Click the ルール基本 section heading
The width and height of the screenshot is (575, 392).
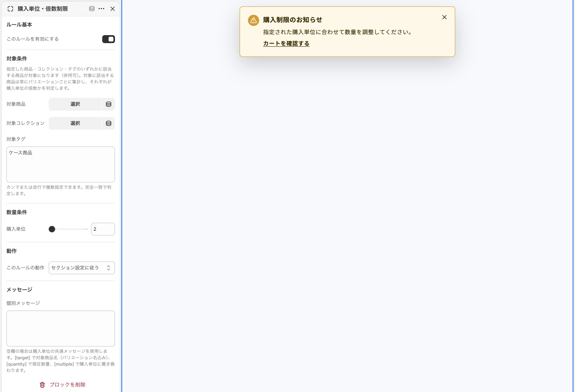pyautogui.click(x=19, y=25)
